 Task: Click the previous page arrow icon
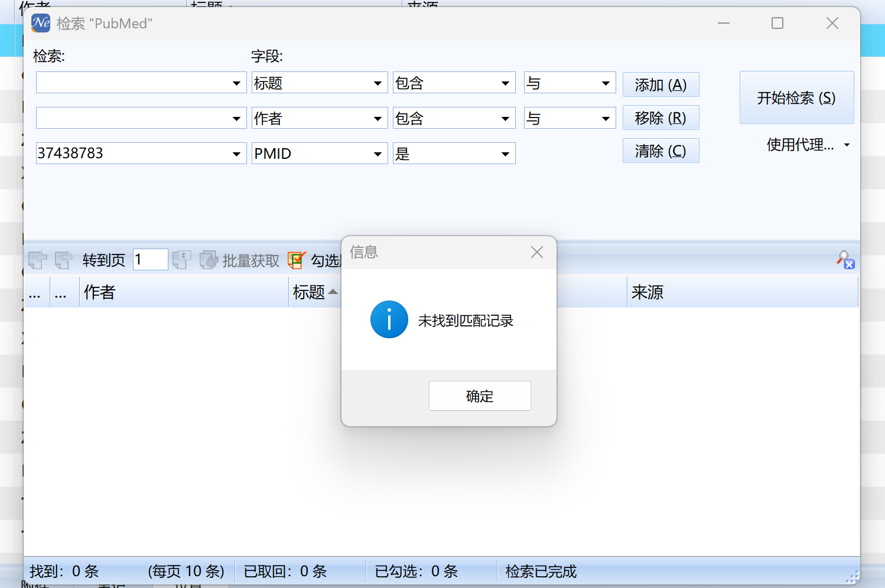coord(37,260)
